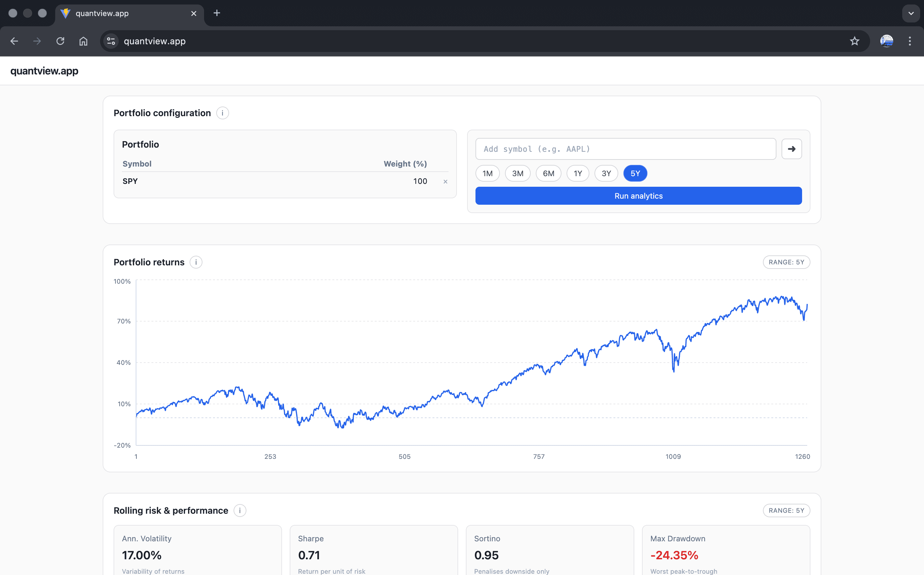Image resolution: width=924 pixels, height=575 pixels.
Task: Click the Run analytics button
Action: (x=638, y=196)
